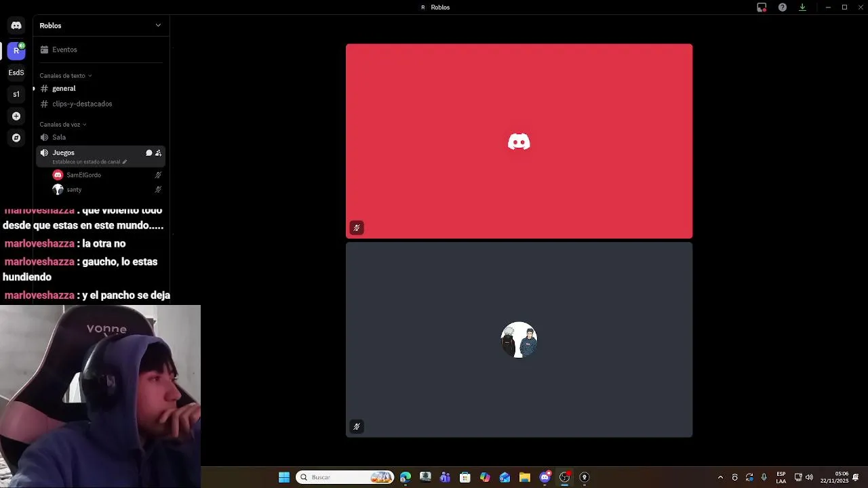
Task: Open Copilot from the taskbar
Action: (485, 477)
